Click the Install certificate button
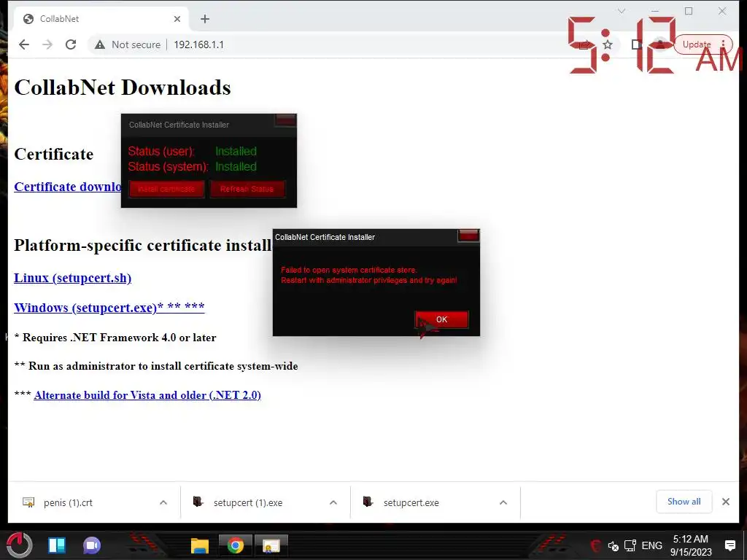747x560 pixels. click(166, 189)
